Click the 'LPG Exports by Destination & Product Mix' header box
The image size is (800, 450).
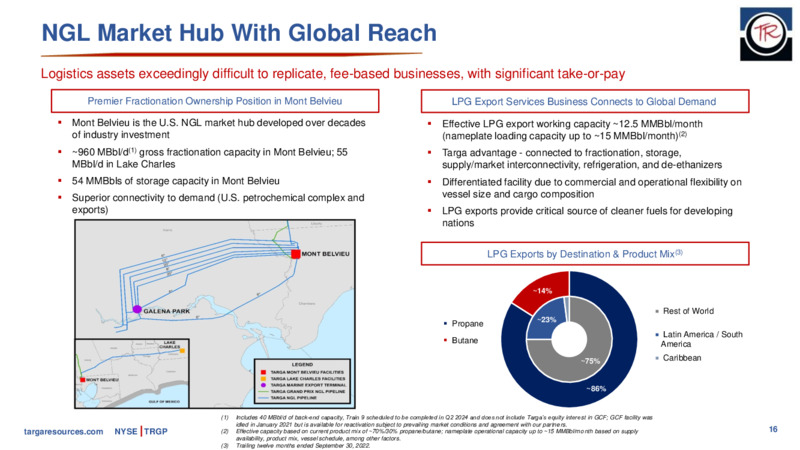coord(585,254)
